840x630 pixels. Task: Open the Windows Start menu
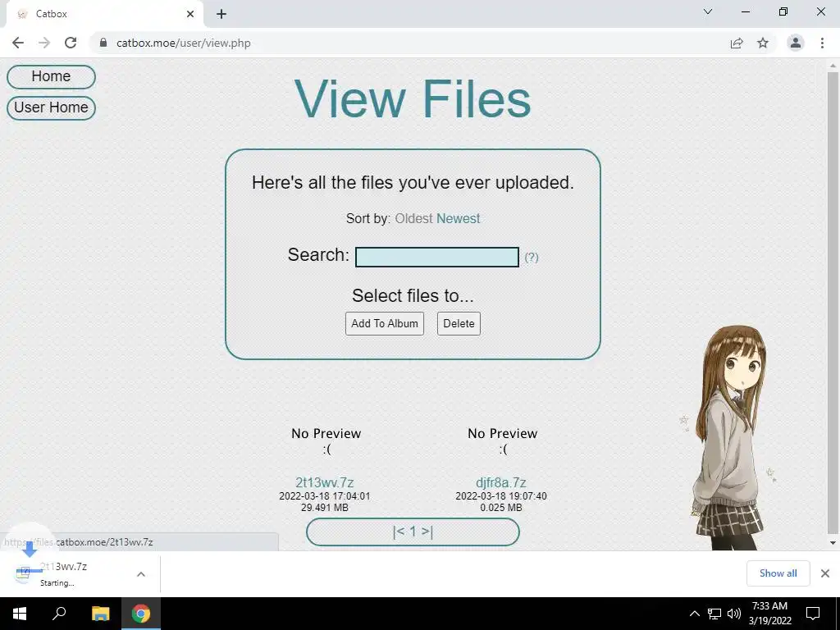20,614
